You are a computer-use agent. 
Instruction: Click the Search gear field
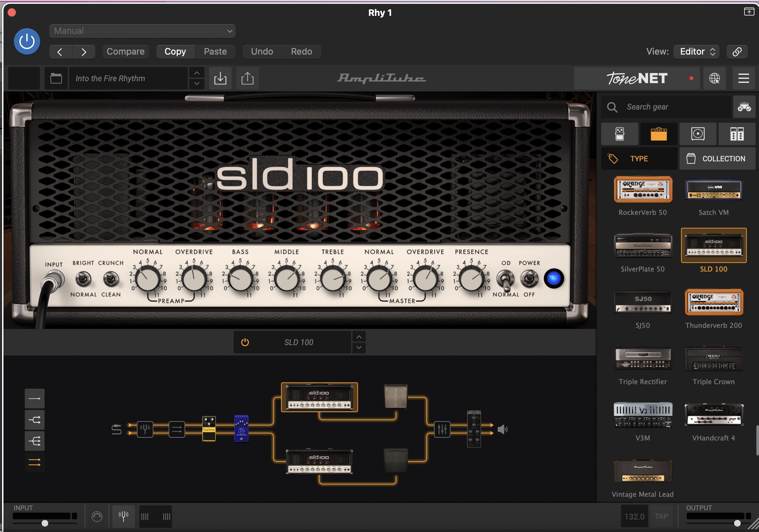666,107
